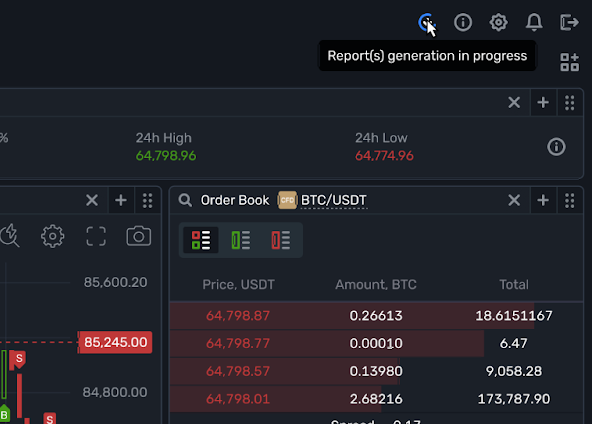Click 24h Low value 64,774.96
The height and width of the screenshot is (424, 592).
click(x=384, y=156)
